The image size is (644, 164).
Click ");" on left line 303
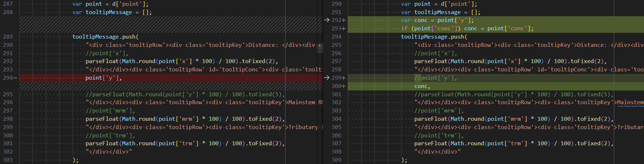point(75,160)
